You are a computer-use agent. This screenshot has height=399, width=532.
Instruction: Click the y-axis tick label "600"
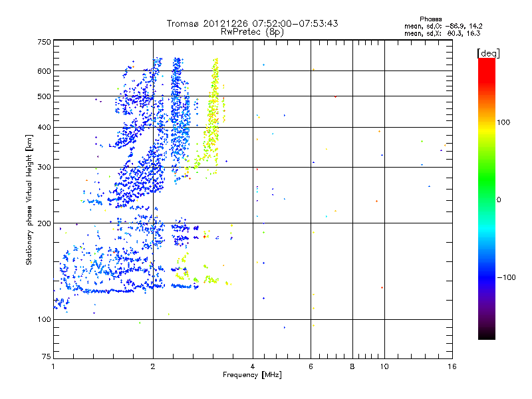[x=44, y=71]
